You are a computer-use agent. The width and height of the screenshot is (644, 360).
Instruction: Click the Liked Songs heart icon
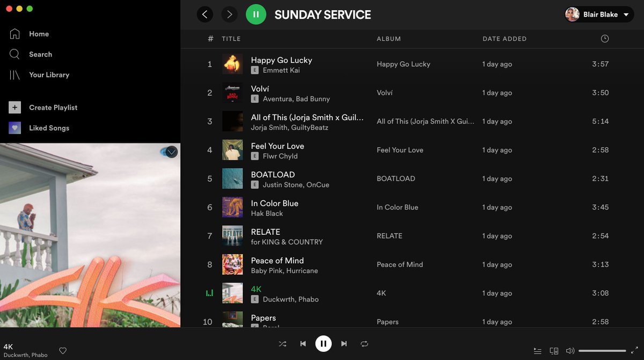point(15,128)
